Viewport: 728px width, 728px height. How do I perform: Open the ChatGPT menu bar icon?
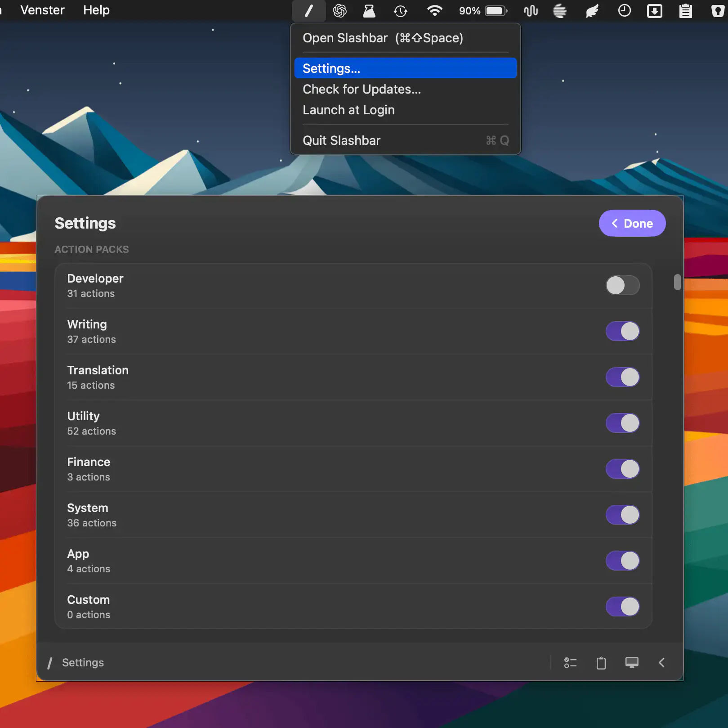click(340, 11)
